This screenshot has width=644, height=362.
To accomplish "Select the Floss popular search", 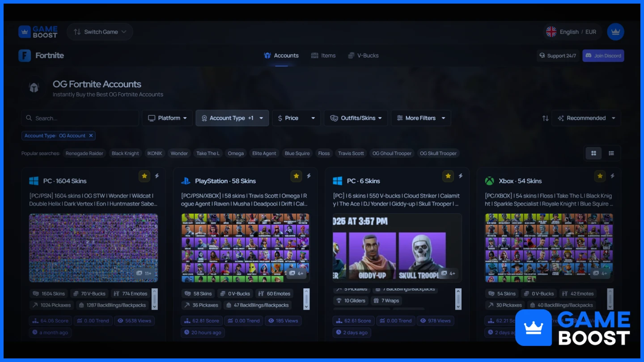I will click(x=324, y=153).
